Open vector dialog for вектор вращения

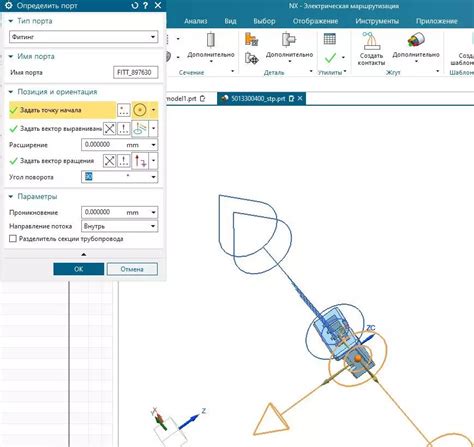click(x=124, y=161)
